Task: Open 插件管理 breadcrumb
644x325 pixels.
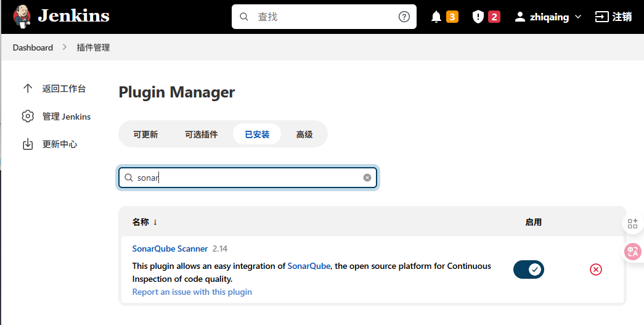Action: click(x=93, y=47)
